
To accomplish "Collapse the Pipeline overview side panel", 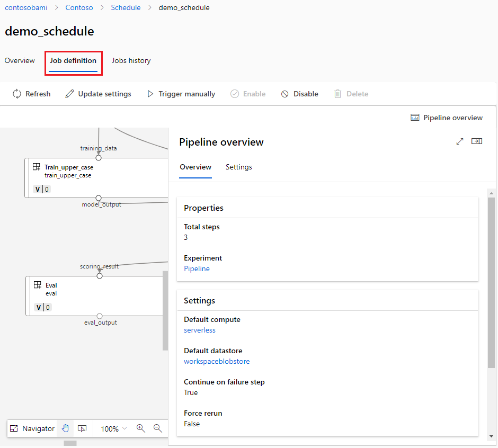I will (x=477, y=141).
